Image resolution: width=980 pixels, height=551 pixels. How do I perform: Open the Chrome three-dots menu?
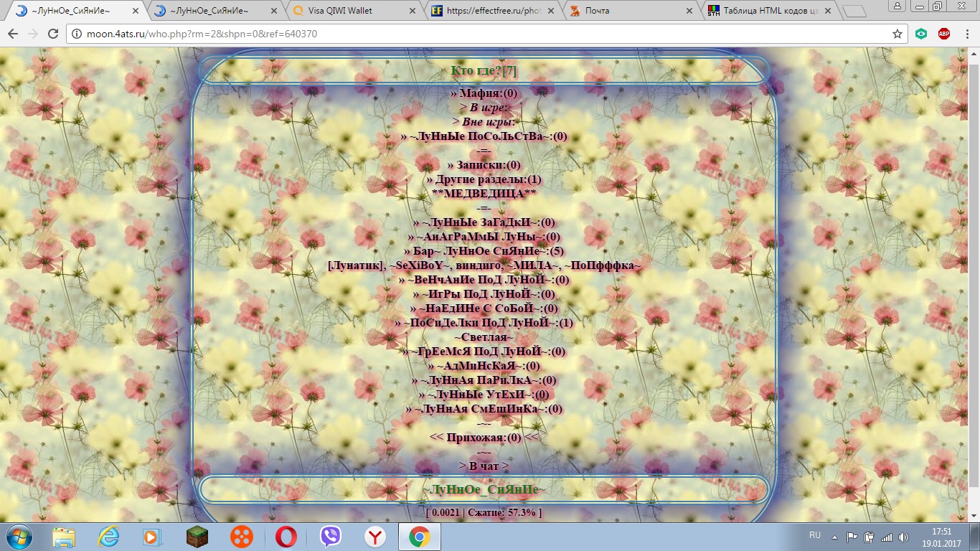(966, 34)
